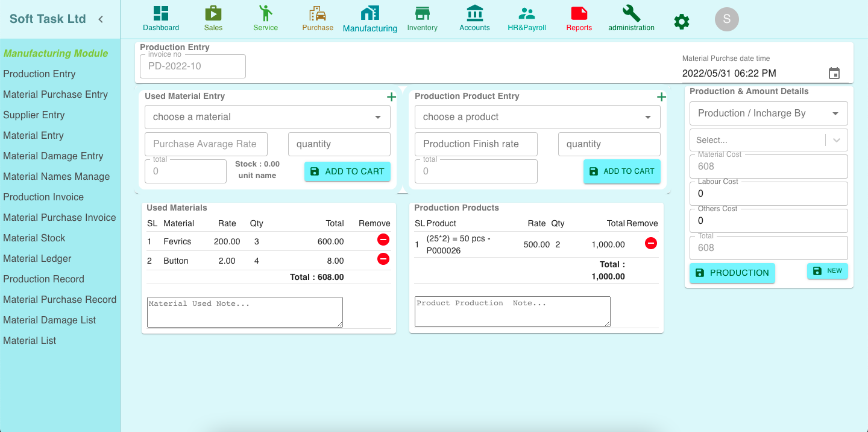
Task: Click the plus icon in Used Material Entry
Action: pos(391,97)
